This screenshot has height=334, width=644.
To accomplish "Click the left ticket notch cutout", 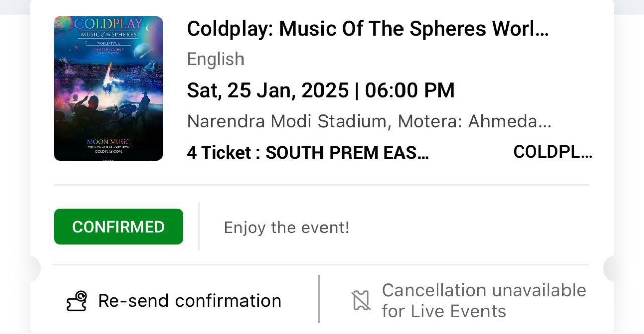I will (x=35, y=269).
